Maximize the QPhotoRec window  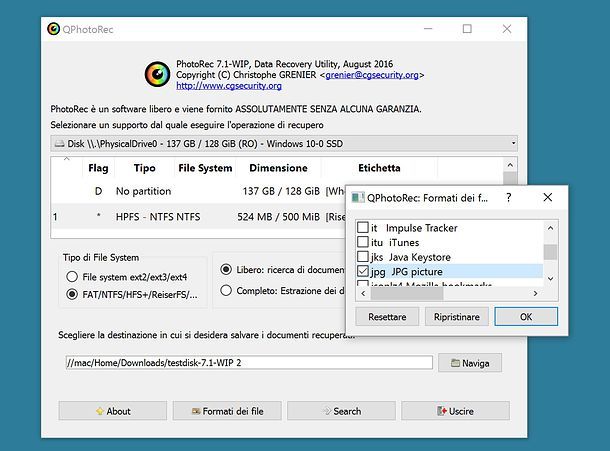coord(467,29)
